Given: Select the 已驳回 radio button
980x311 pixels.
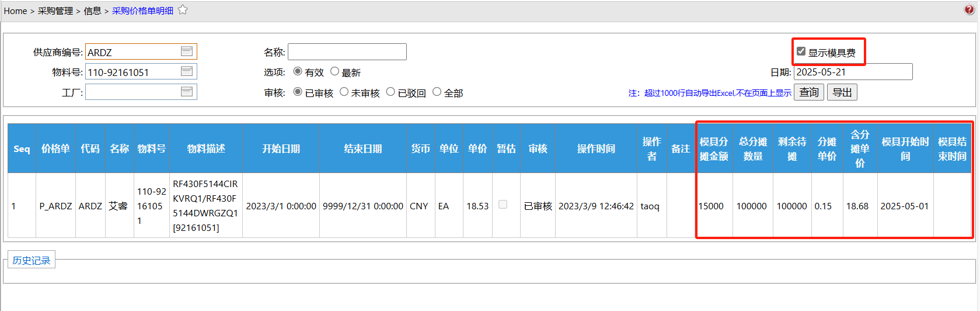Looking at the screenshot, I should click(390, 92).
